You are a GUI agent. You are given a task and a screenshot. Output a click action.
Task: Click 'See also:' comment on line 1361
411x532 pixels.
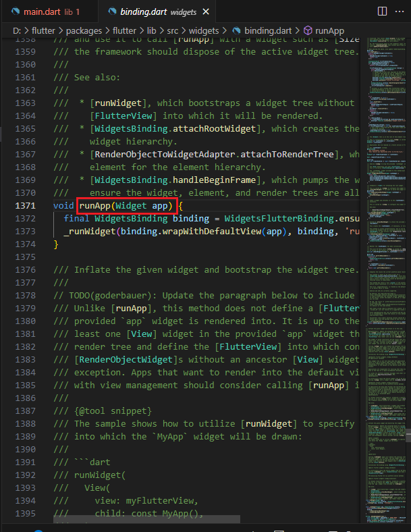tap(97, 78)
